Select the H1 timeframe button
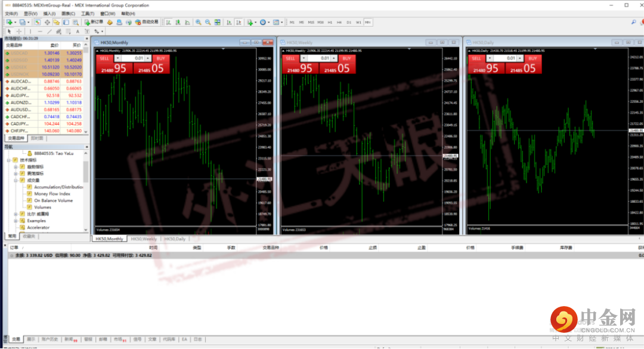The width and height of the screenshot is (644, 349). [x=330, y=22]
